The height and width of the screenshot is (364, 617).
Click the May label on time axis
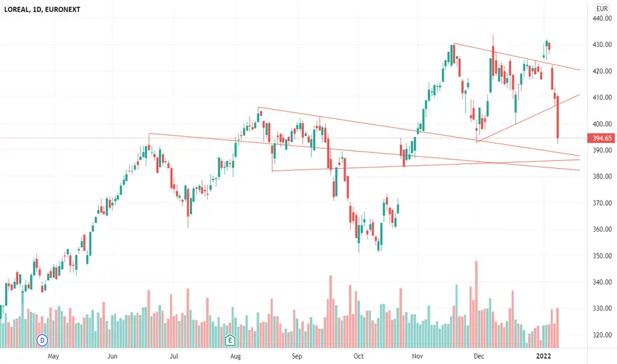(x=53, y=356)
